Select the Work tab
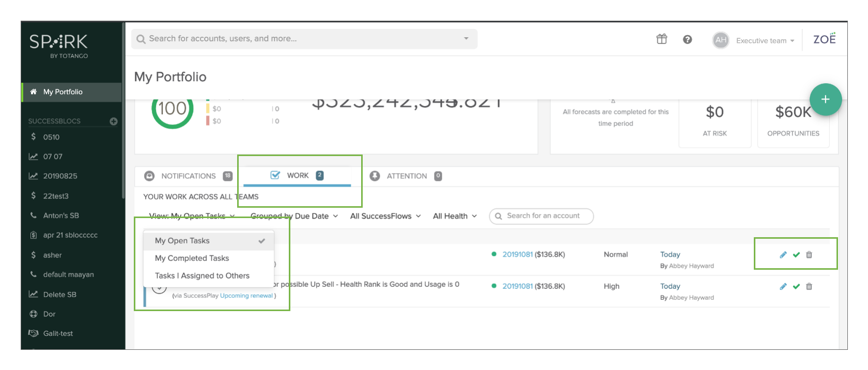The image size is (868, 370). (297, 176)
